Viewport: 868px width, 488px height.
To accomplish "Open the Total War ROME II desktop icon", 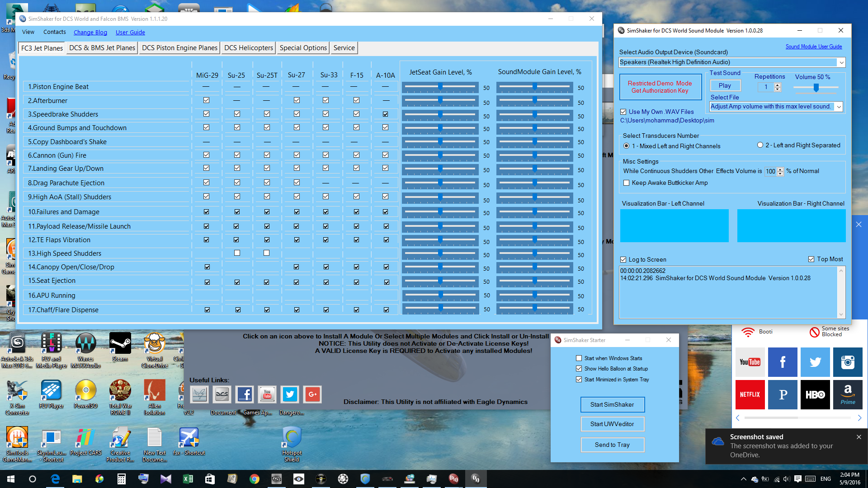I will tap(120, 397).
